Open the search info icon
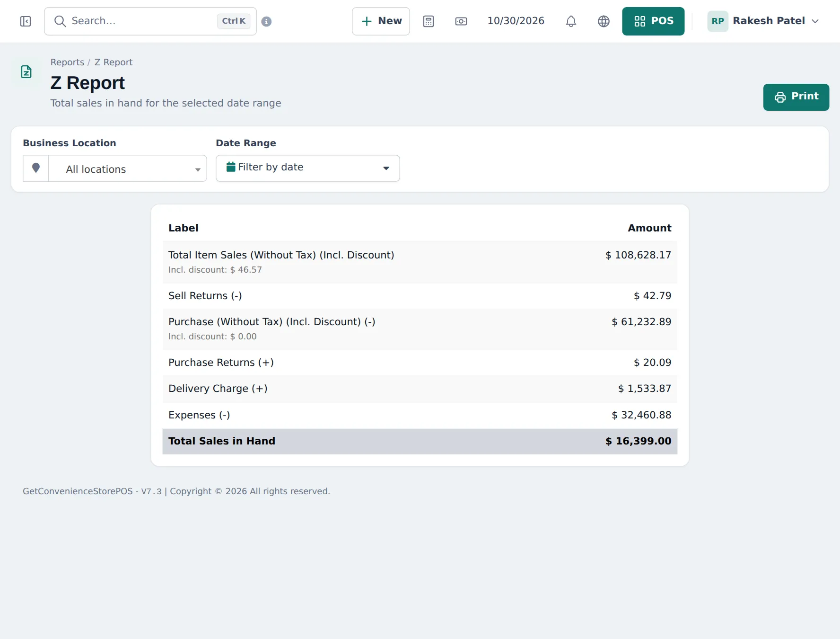Screen dimensions: 840x639 (x=266, y=21)
